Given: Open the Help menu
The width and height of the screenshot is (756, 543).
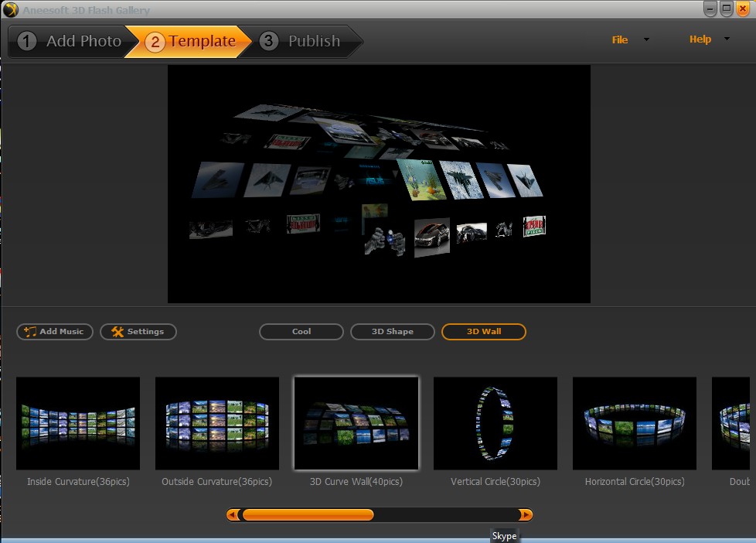Looking at the screenshot, I should pos(700,39).
